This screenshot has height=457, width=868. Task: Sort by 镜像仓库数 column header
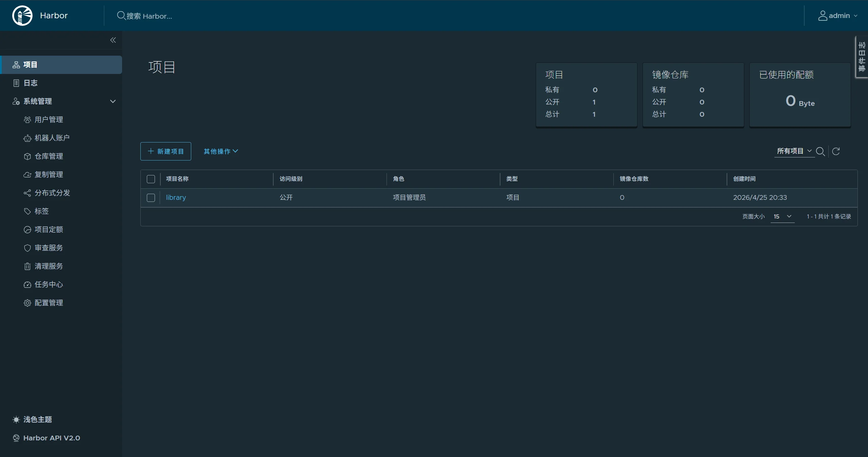pos(634,179)
